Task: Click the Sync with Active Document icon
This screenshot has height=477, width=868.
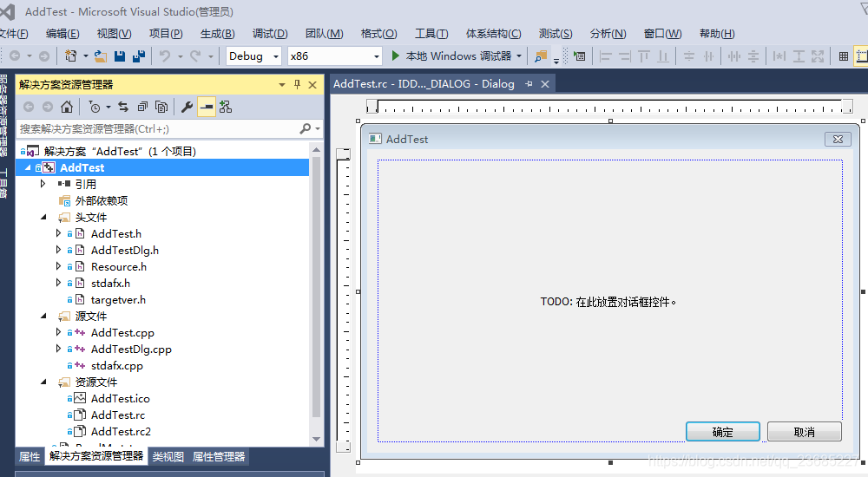Action: [x=123, y=107]
